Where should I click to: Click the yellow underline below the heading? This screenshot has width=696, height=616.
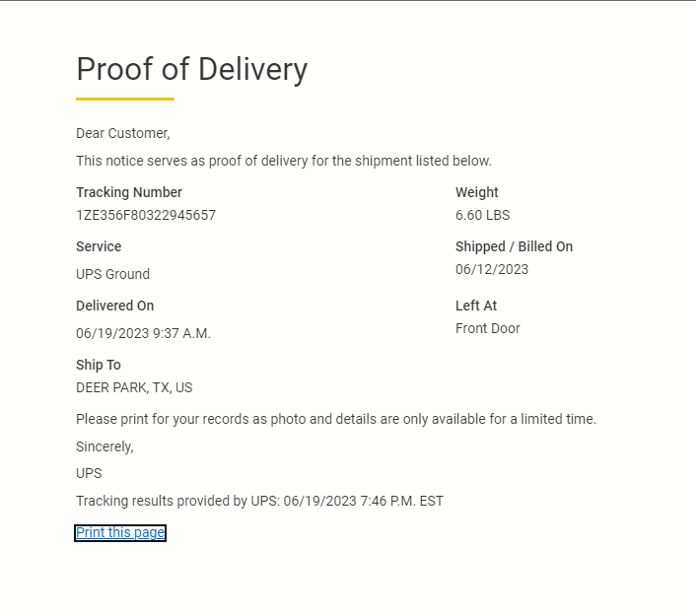tap(125, 99)
